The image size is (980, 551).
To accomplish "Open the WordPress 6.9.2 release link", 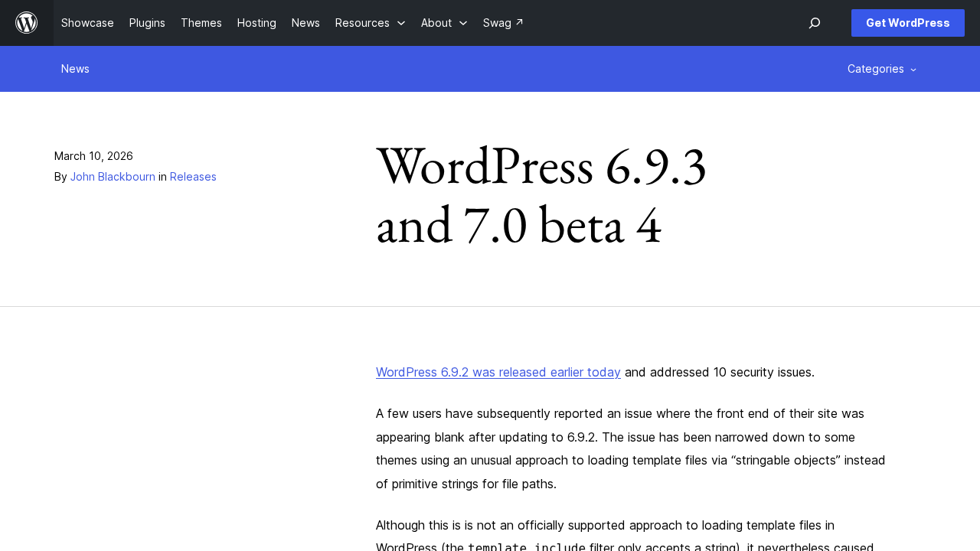I will pos(498,372).
